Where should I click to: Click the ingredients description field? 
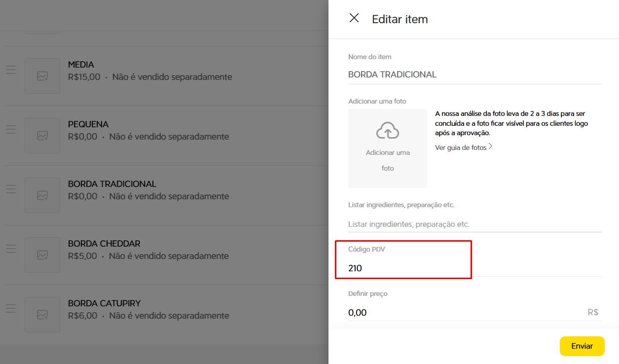coord(474,224)
